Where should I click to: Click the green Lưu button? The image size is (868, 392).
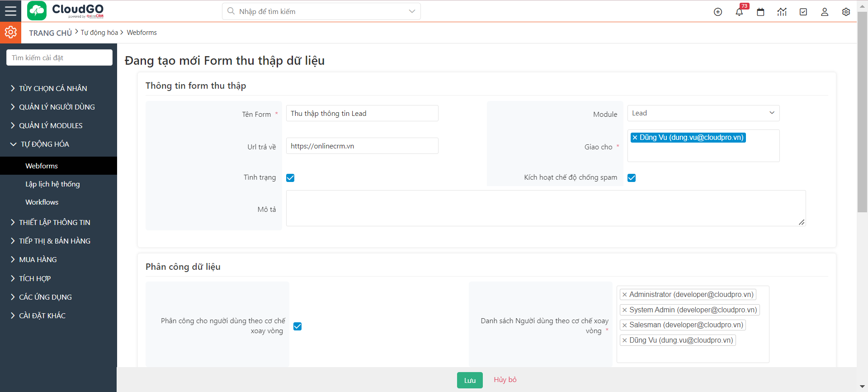tap(470, 380)
